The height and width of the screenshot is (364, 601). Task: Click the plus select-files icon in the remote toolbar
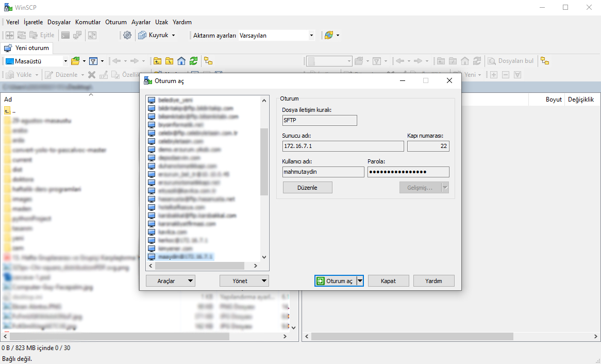coord(494,75)
